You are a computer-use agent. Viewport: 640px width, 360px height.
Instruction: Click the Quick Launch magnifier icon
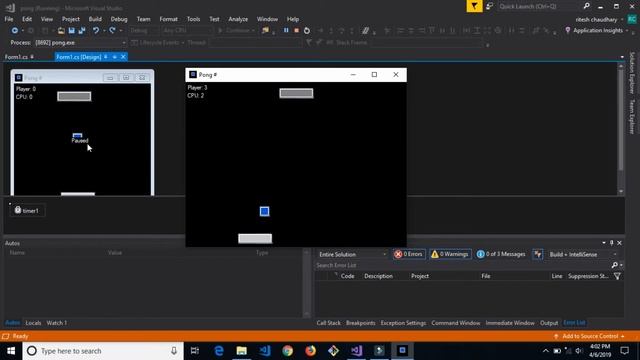(587, 6)
